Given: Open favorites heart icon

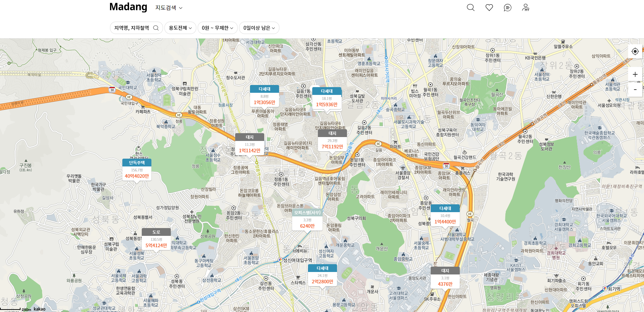Looking at the screenshot, I should [489, 7].
